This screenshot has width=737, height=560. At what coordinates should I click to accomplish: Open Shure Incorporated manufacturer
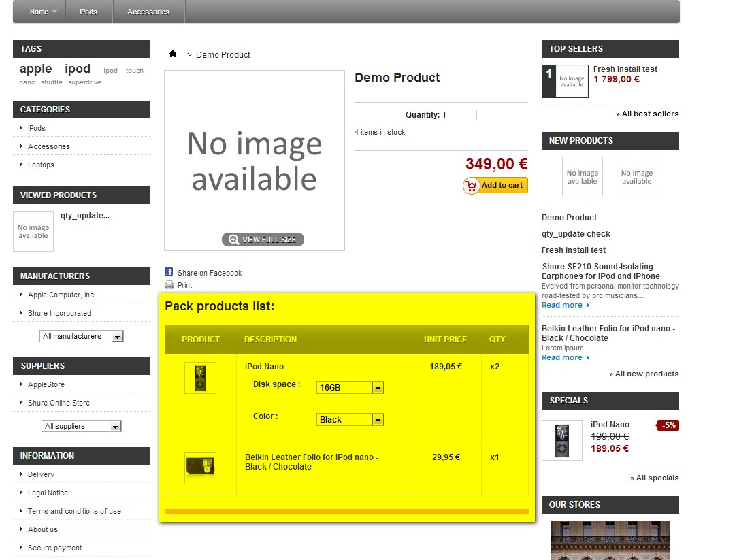click(x=59, y=313)
